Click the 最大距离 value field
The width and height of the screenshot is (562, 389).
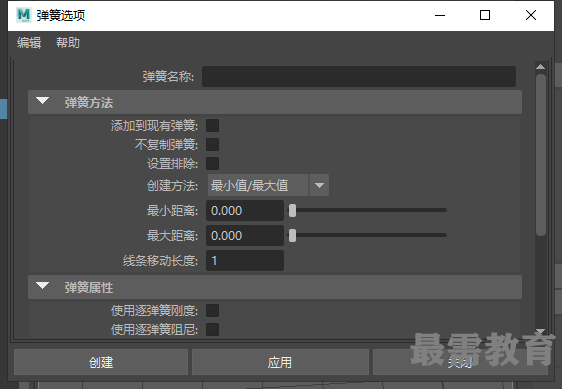245,236
